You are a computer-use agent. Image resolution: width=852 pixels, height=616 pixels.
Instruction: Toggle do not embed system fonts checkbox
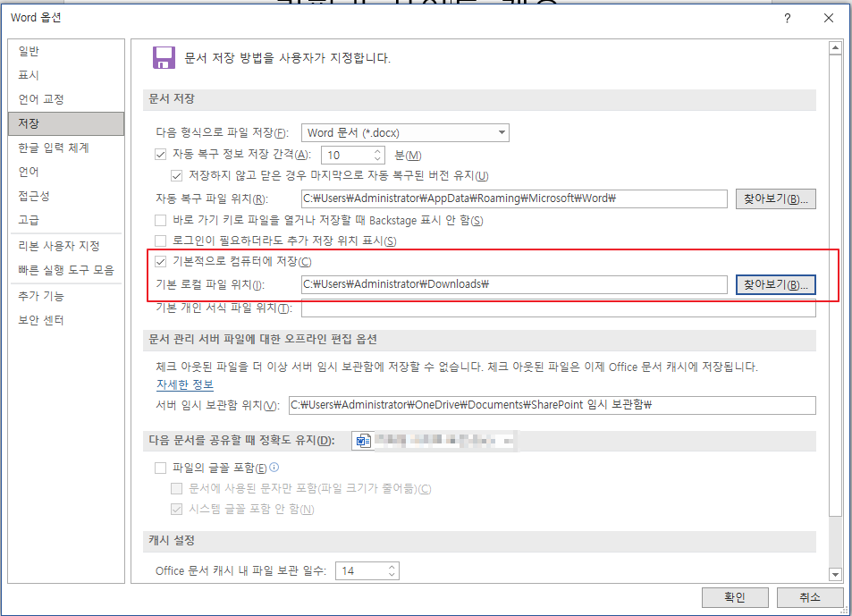tap(176, 509)
